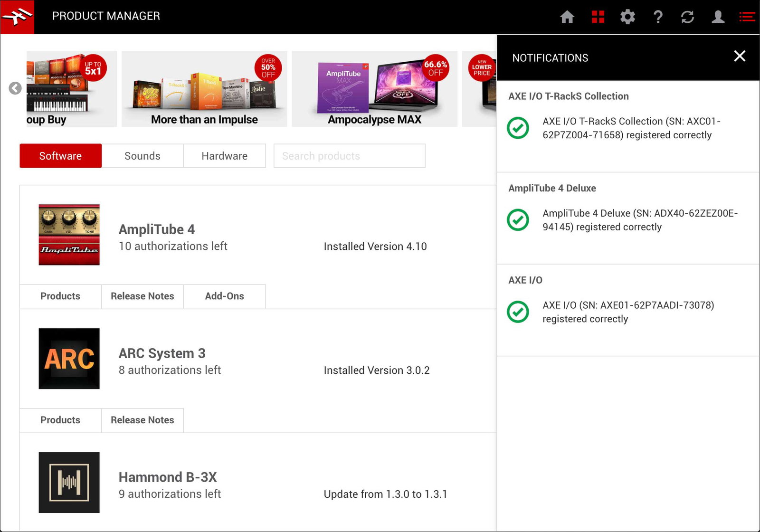
Task: Open help question mark icon
Action: pyautogui.click(x=658, y=17)
